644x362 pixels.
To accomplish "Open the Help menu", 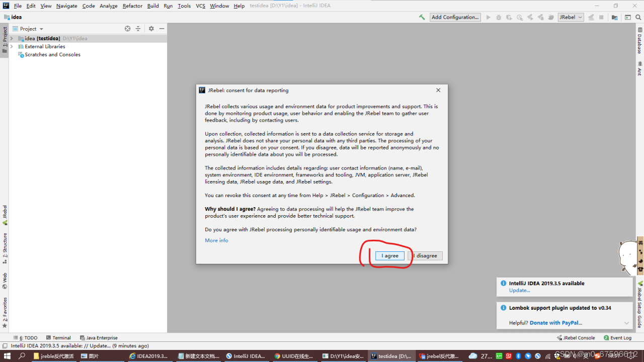I will [239, 6].
